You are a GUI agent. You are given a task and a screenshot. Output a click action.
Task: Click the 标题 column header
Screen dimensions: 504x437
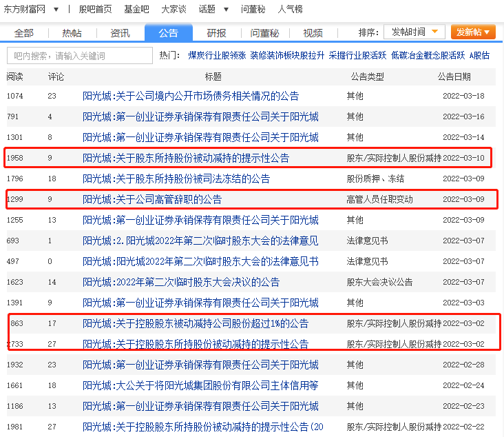coord(213,77)
